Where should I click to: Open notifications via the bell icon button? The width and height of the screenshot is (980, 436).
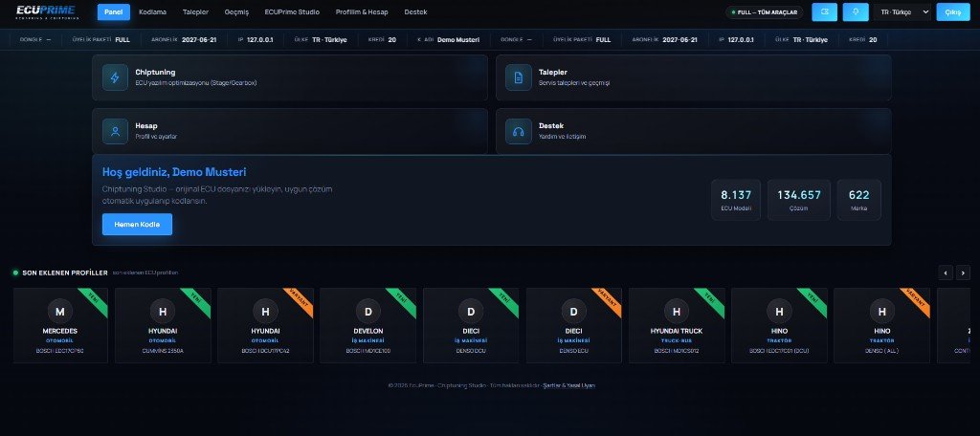click(x=855, y=11)
